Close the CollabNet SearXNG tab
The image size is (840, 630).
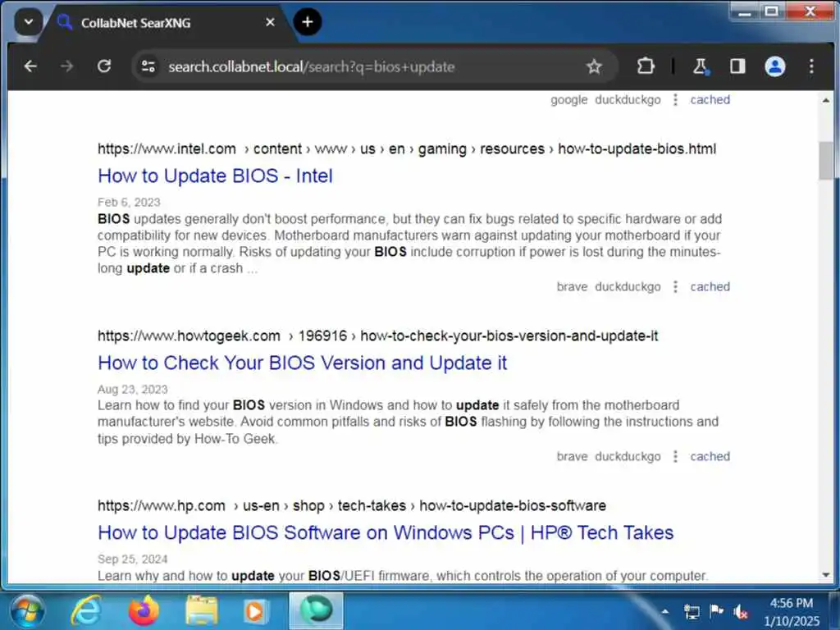[270, 22]
